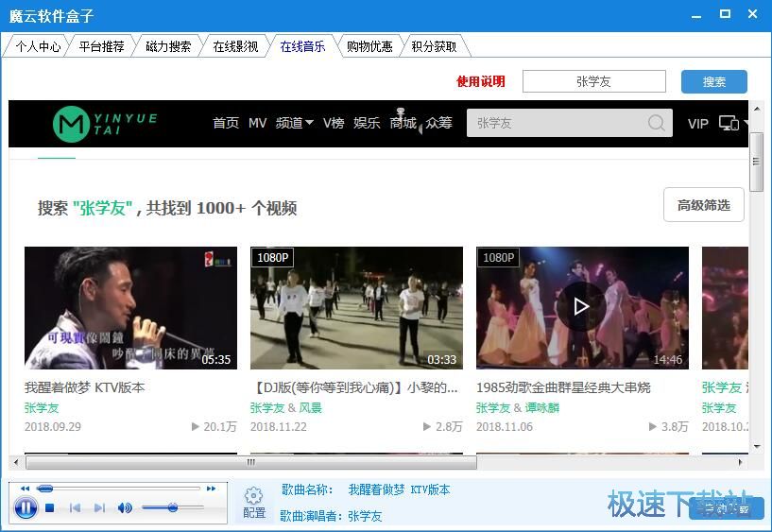
Task: Open the 在线影视 tab
Action: (x=235, y=46)
